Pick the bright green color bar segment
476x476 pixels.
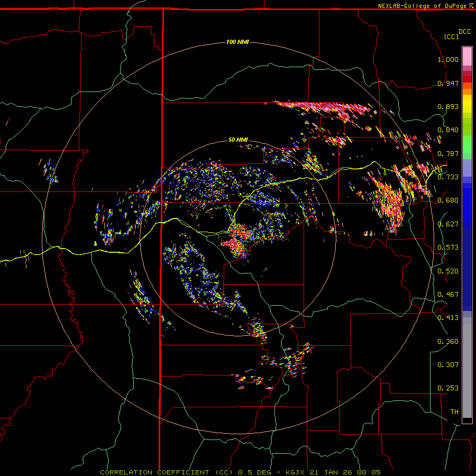467,144
